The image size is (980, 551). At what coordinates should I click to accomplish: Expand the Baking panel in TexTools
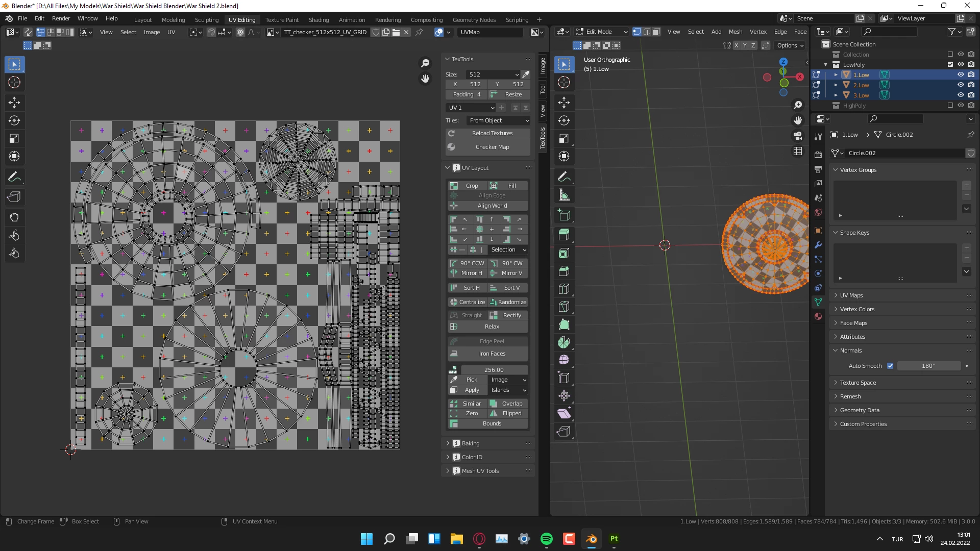(x=470, y=443)
